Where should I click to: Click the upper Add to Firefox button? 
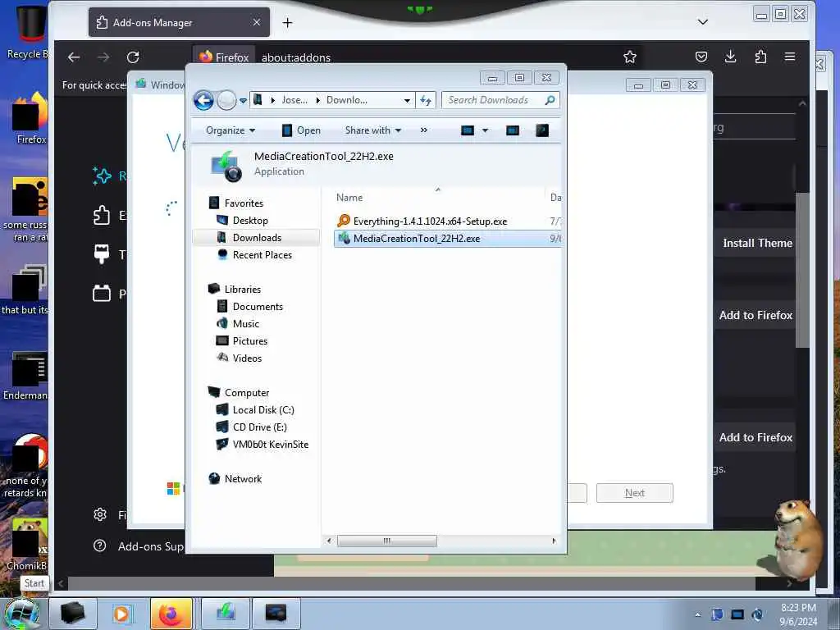click(x=756, y=316)
